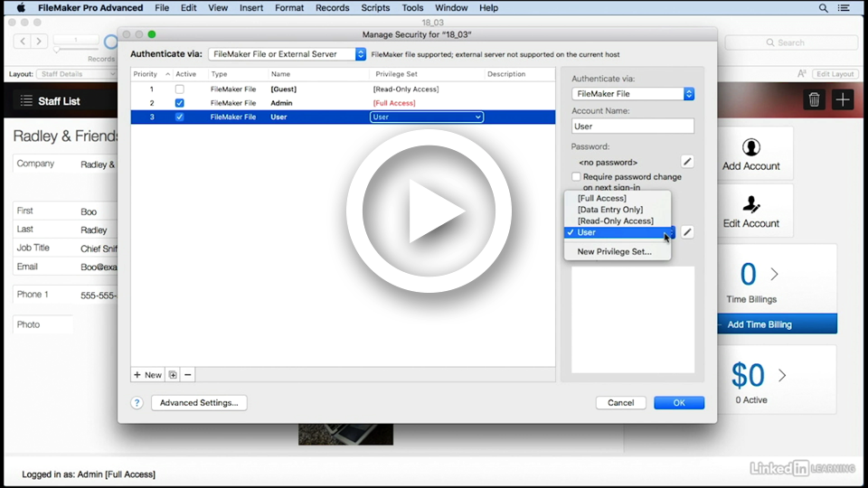Click the large video play button overlay
Screen dimensions: 868x488
tap(429, 211)
